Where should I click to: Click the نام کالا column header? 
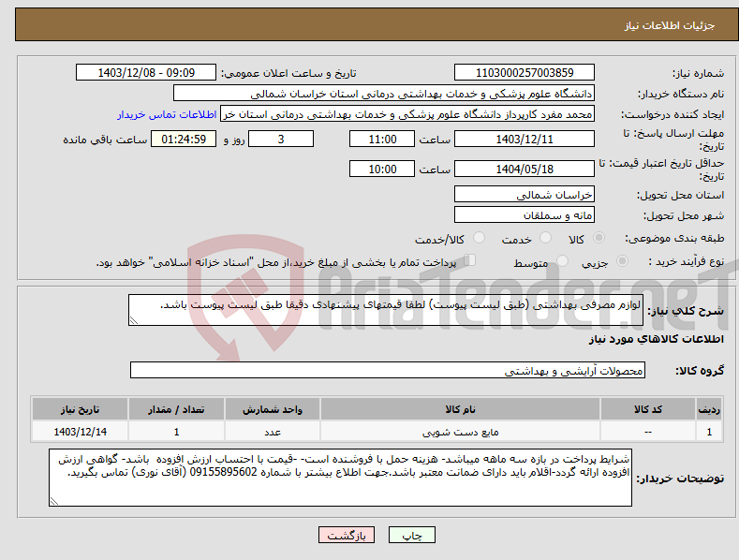(x=460, y=409)
